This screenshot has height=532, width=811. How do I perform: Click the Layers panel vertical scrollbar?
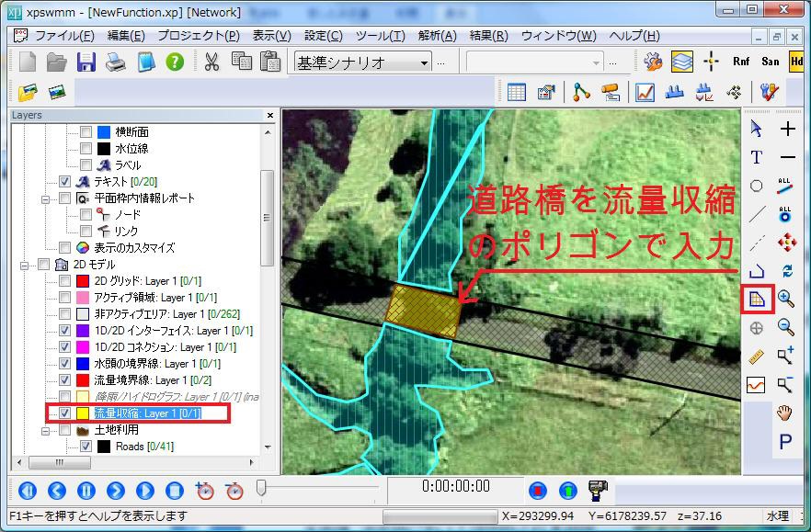(267, 217)
